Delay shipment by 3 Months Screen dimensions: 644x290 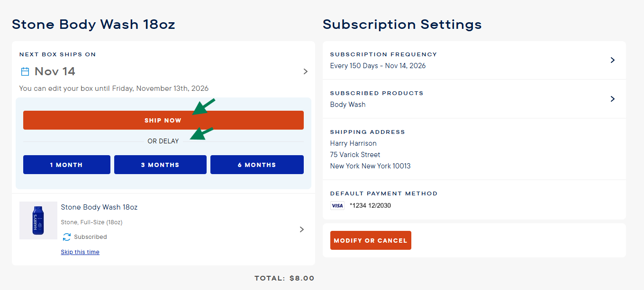160,165
